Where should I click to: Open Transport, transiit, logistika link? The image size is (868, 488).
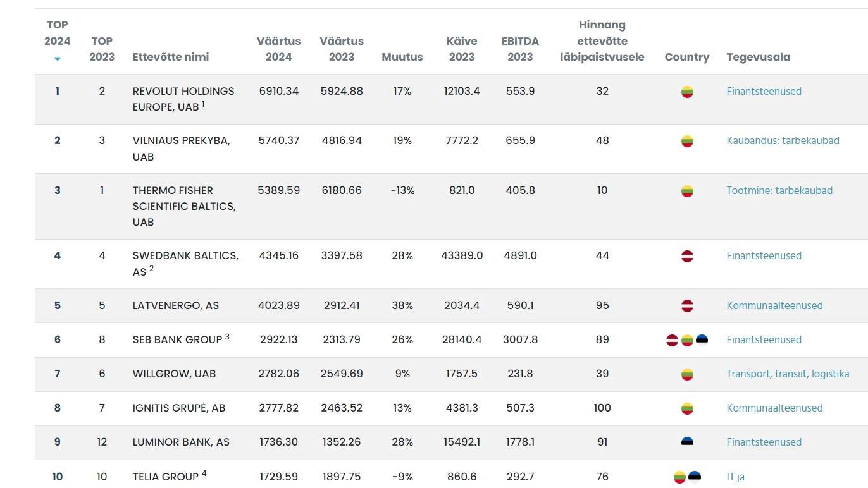788,374
